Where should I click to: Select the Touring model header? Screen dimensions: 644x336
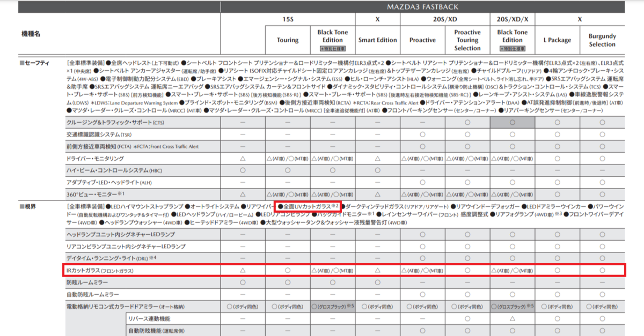[x=288, y=40]
